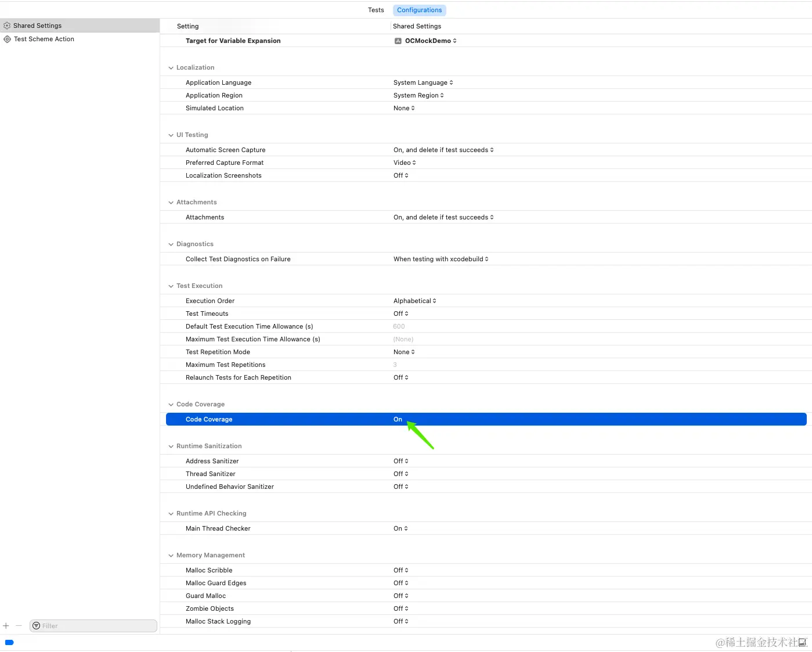
Task: Click the filter icon in the Filter field
Action: 37,626
